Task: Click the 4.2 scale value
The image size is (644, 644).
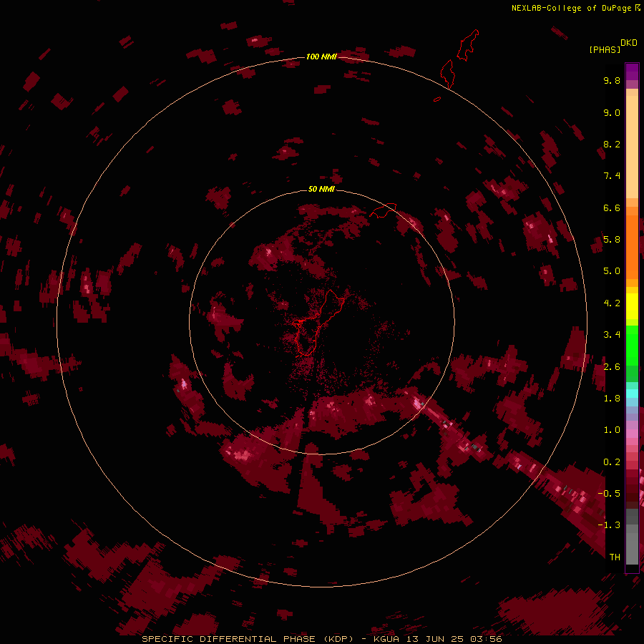Action: tap(612, 303)
